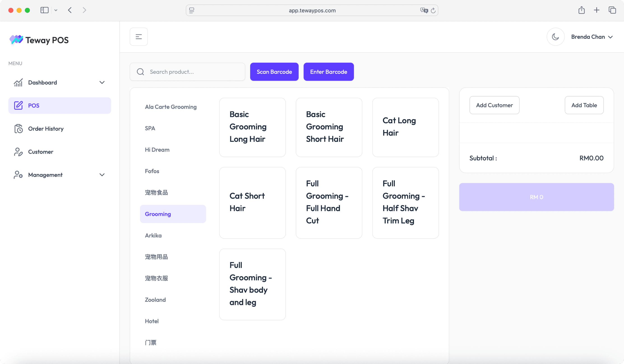The width and height of the screenshot is (624, 364).
Task: Open the Customer sidebar page
Action: [41, 152]
